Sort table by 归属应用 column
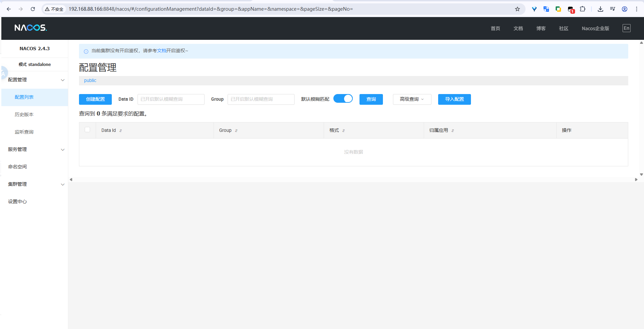The image size is (644, 329). point(453,131)
